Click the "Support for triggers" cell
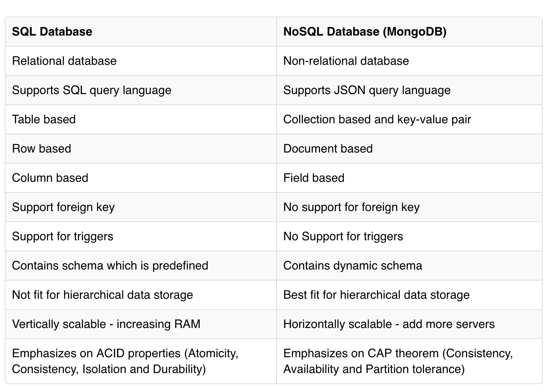 tap(62, 236)
